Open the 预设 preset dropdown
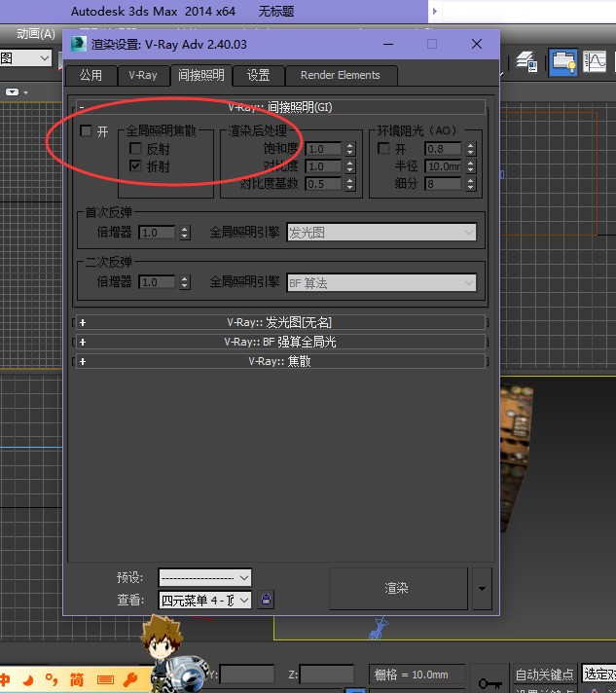The width and height of the screenshot is (616, 693). 204,577
